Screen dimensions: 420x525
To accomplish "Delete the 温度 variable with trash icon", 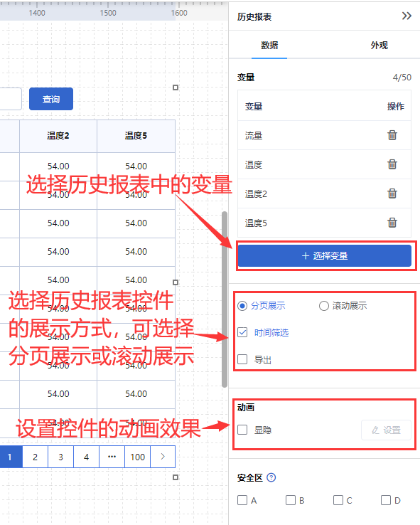I will tap(392, 164).
